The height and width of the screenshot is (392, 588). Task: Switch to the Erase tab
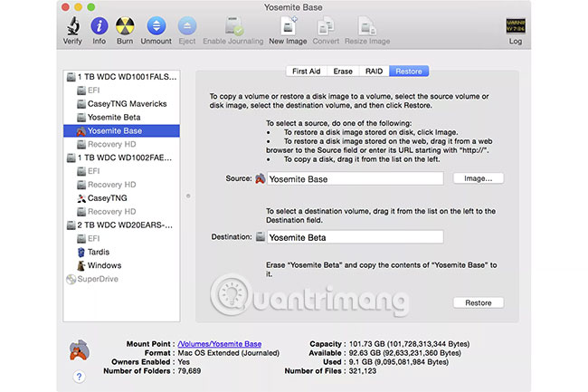[x=343, y=72]
